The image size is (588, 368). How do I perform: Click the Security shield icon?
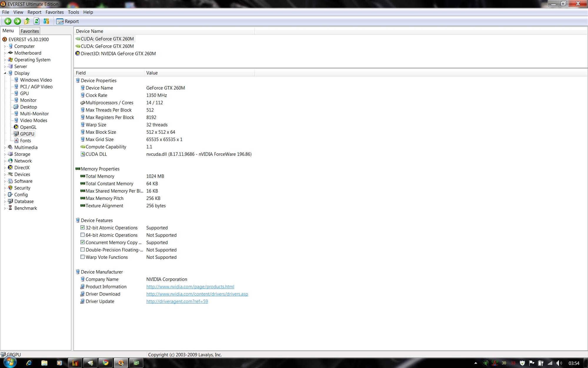(x=10, y=188)
